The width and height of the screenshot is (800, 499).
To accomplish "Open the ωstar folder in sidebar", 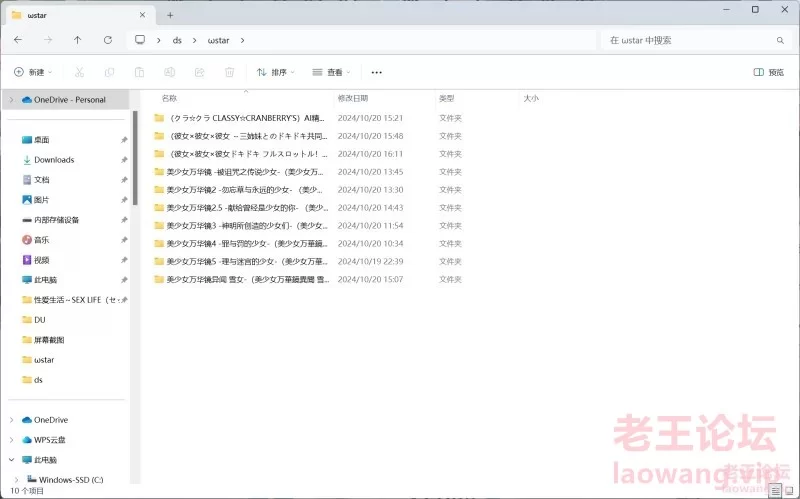I will coord(44,360).
